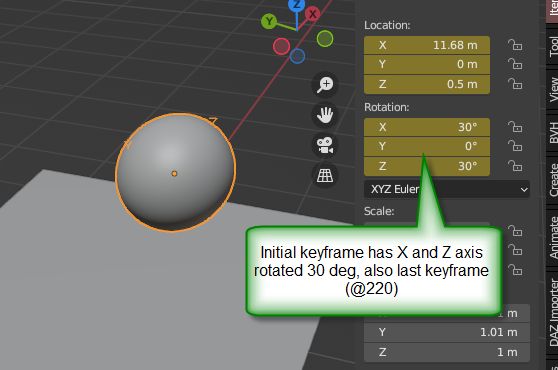The image size is (558, 370).
Task: Open XYZ Euler rotation mode dropdown
Action: [447, 189]
